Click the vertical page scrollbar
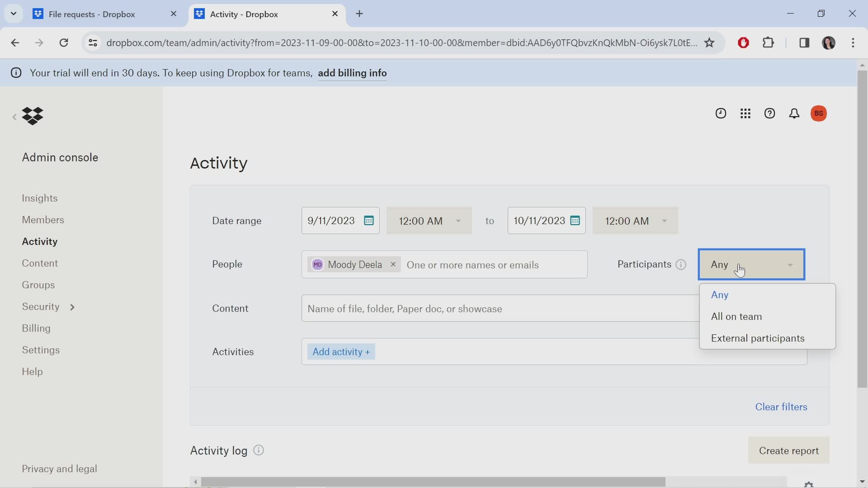The image size is (868, 488). coord(862,230)
